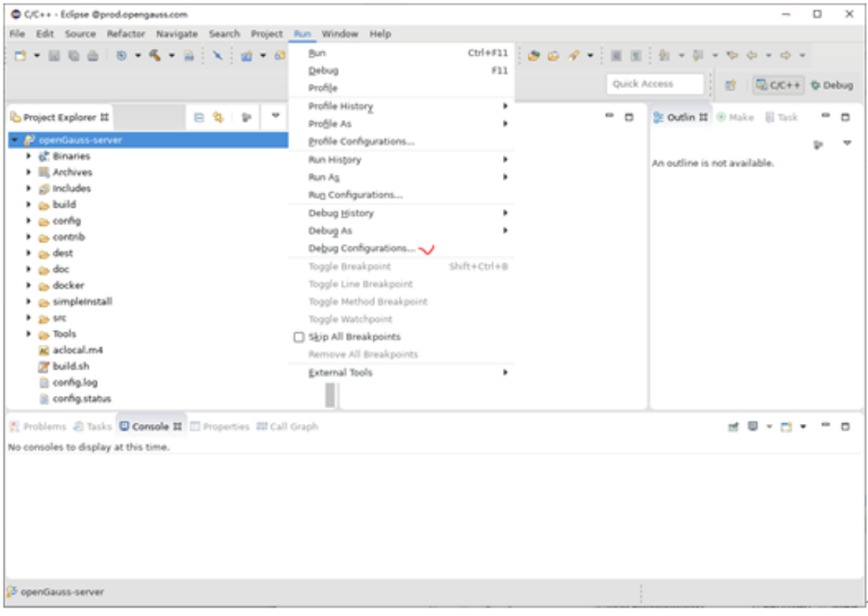Maximize the Outline panel
Screen dimensions: 868x616
[x=845, y=117]
